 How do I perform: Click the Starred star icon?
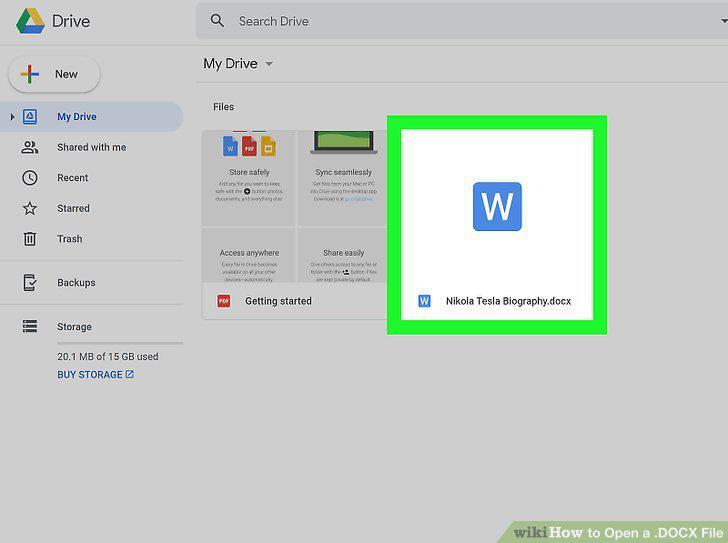30,208
